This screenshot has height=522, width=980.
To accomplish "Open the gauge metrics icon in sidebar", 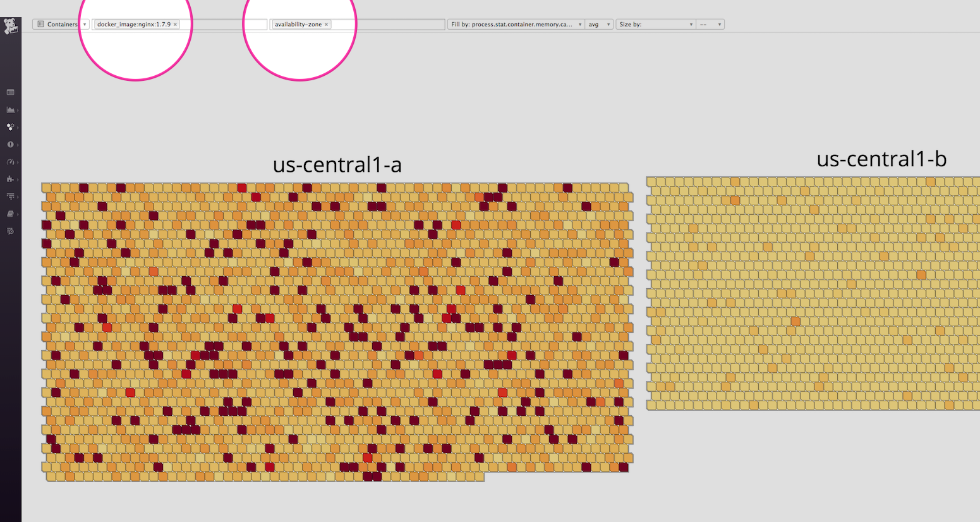I will tap(10, 162).
